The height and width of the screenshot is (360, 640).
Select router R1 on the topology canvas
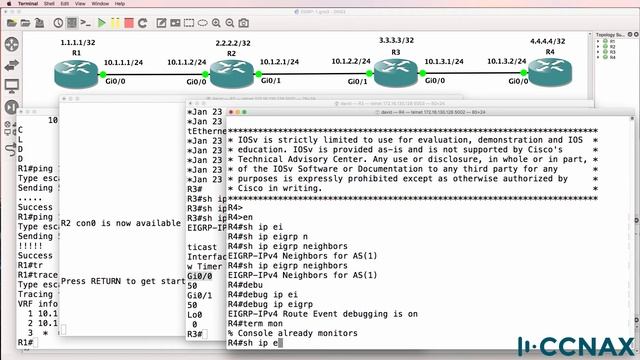point(76,74)
